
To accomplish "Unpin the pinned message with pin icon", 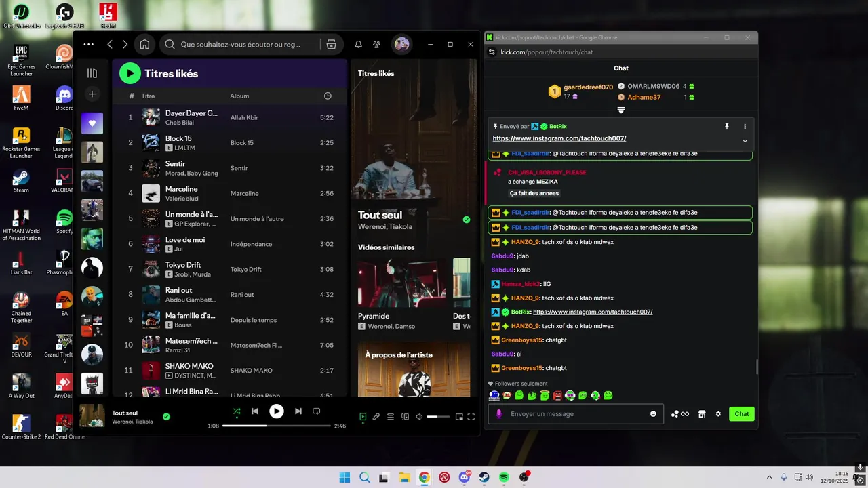I will click(x=726, y=127).
